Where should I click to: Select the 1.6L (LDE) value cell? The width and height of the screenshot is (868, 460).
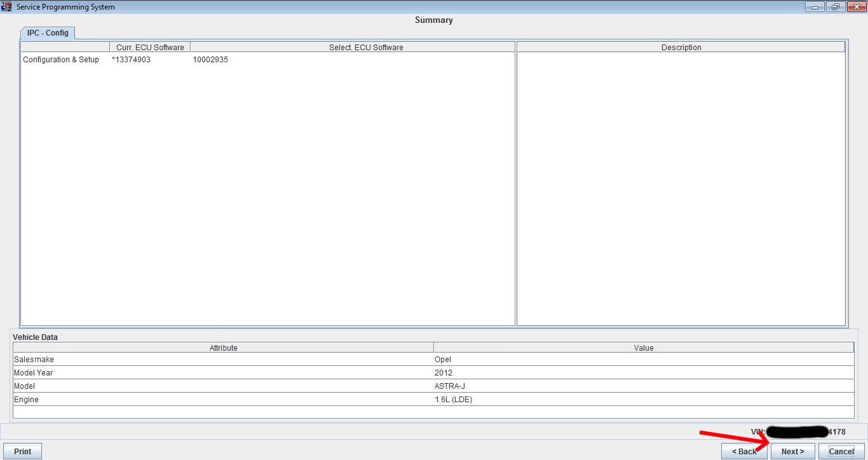(x=644, y=400)
